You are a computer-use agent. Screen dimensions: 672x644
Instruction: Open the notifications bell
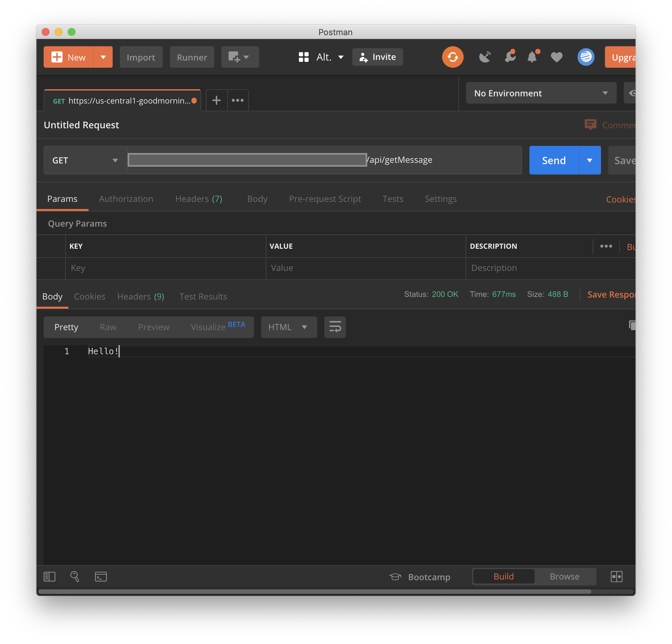(532, 57)
